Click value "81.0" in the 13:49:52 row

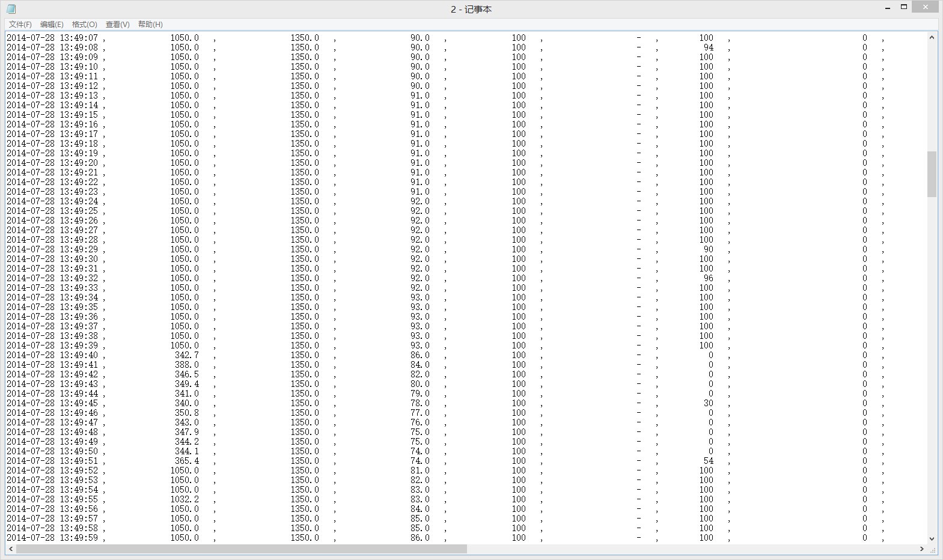[x=420, y=470]
